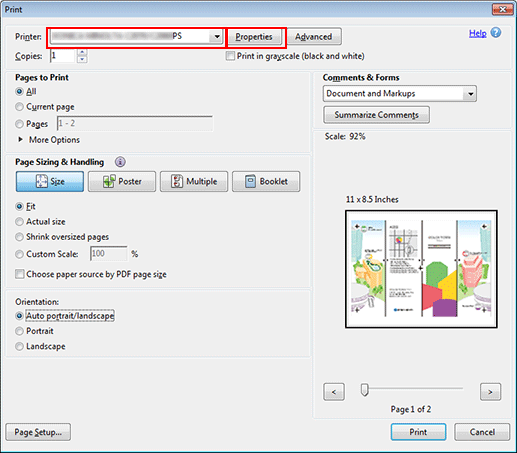Open Comments & Forms dropdown

click(400, 94)
